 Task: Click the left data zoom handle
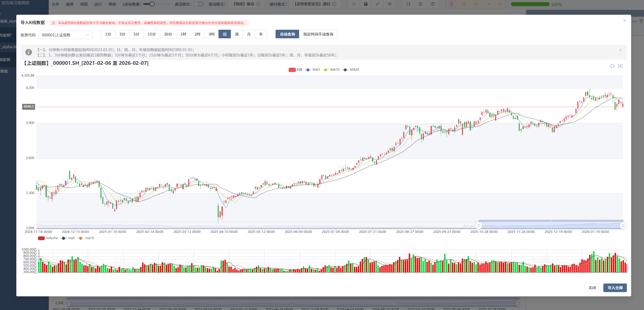tap(479, 225)
